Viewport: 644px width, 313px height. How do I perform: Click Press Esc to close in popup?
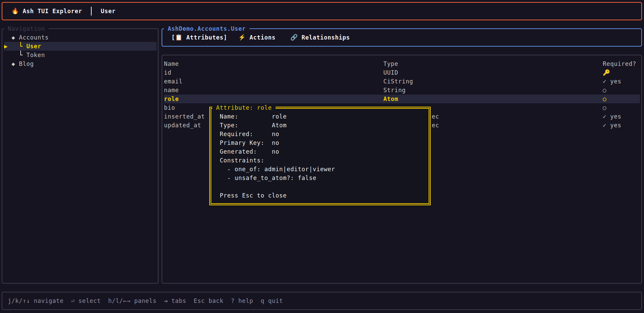pyautogui.click(x=253, y=195)
